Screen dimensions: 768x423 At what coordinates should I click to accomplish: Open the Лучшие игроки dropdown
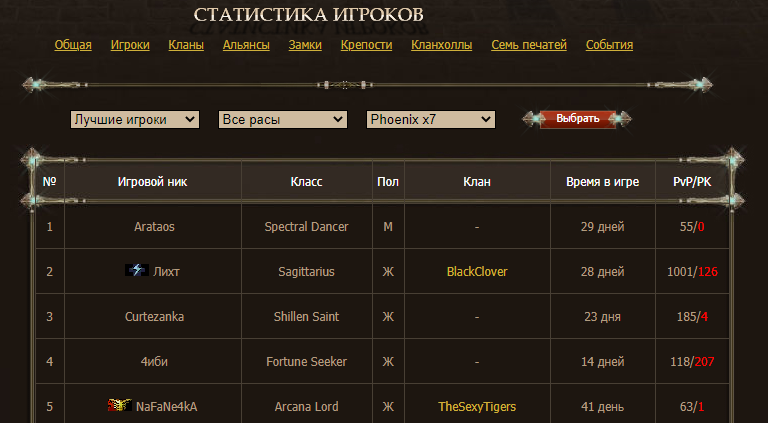(135, 119)
